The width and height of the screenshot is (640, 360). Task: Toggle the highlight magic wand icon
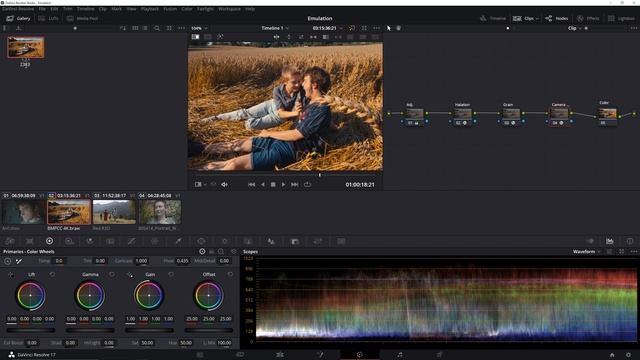point(220,37)
